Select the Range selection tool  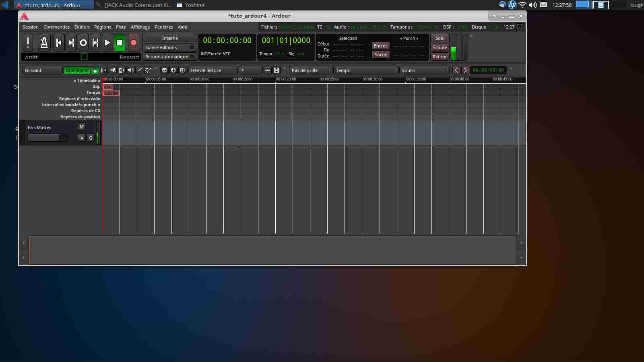point(104,70)
